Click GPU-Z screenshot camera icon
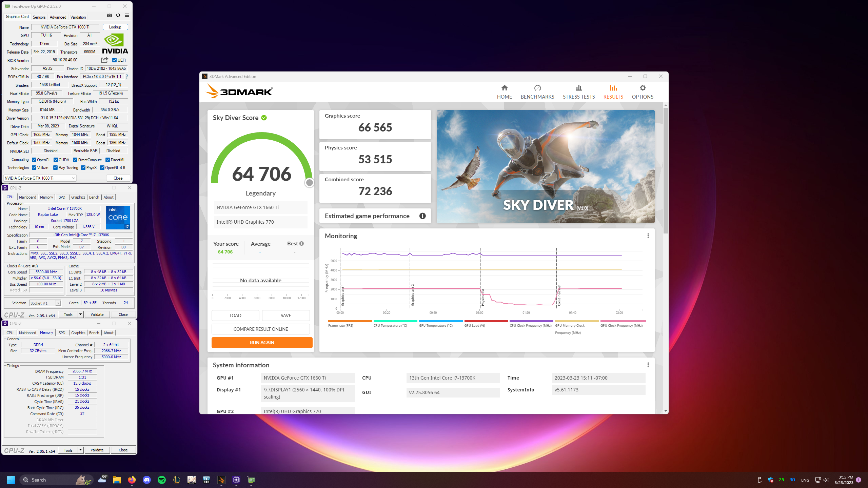The image size is (868, 488). (109, 15)
